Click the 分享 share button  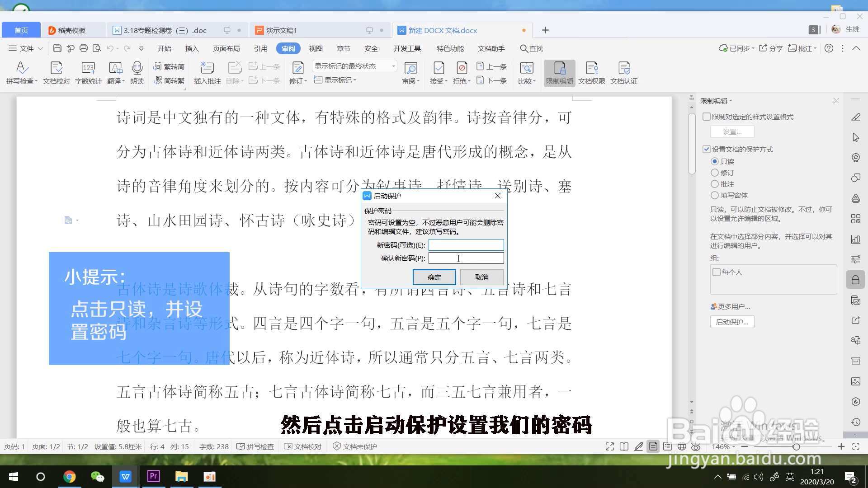[x=771, y=48]
